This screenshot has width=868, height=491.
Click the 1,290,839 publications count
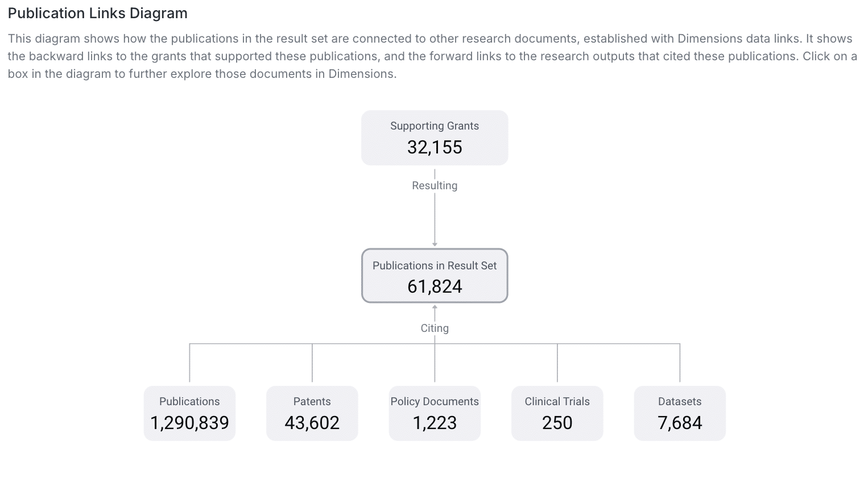pos(189,423)
